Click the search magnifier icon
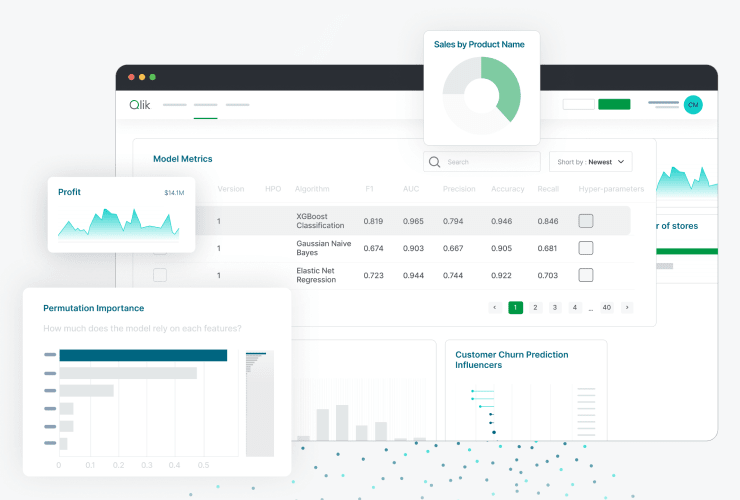This screenshot has height=500, width=740. pyautogui.click(x=434, y=161)
